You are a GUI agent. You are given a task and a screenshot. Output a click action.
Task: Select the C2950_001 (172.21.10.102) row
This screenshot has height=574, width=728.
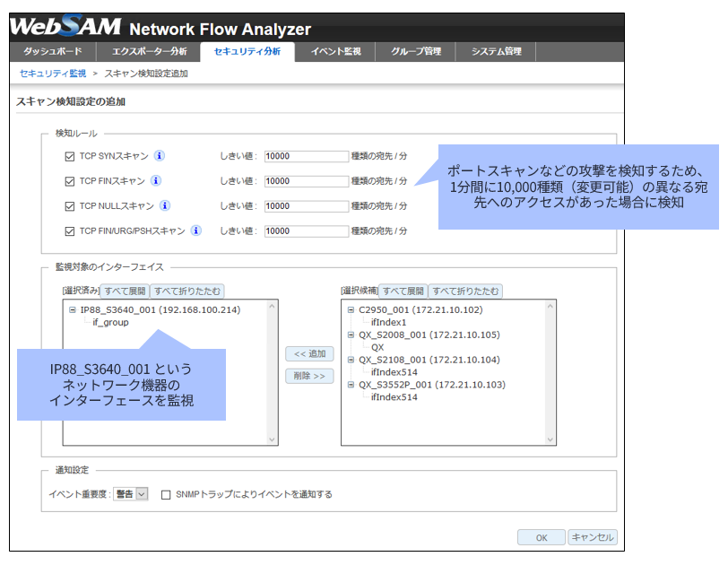point(420,309)
